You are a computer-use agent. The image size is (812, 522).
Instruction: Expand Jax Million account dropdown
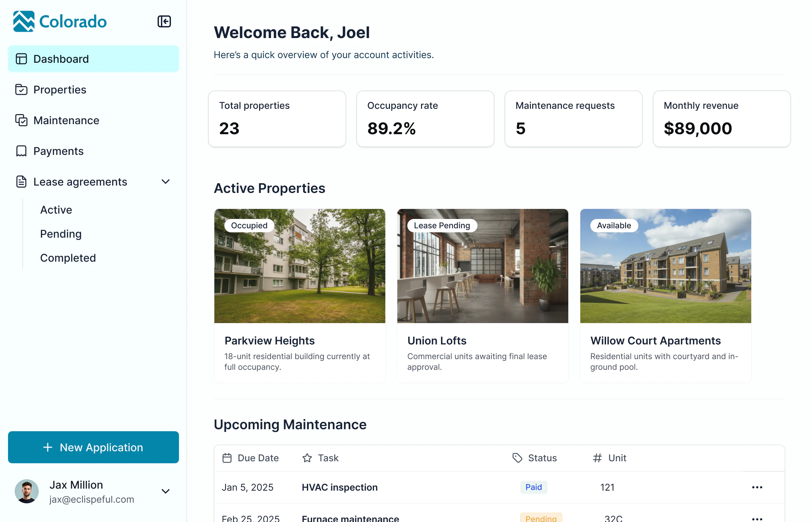click(166, 491)
